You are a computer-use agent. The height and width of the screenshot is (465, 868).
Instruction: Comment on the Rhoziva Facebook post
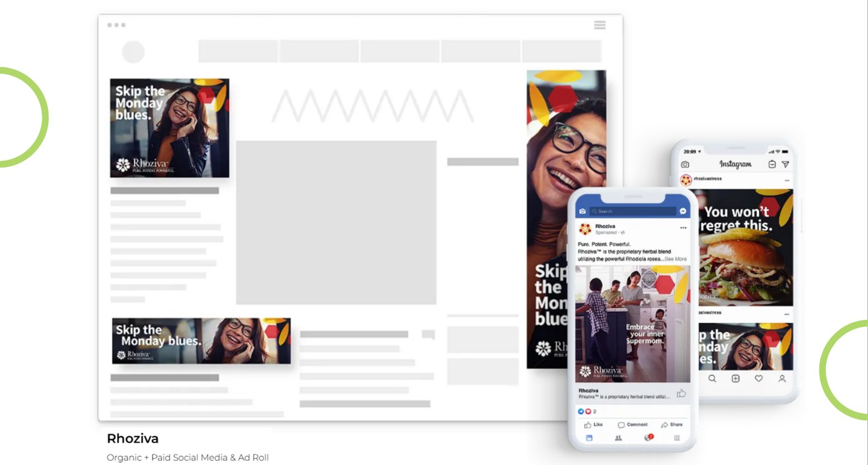[633, 425]
